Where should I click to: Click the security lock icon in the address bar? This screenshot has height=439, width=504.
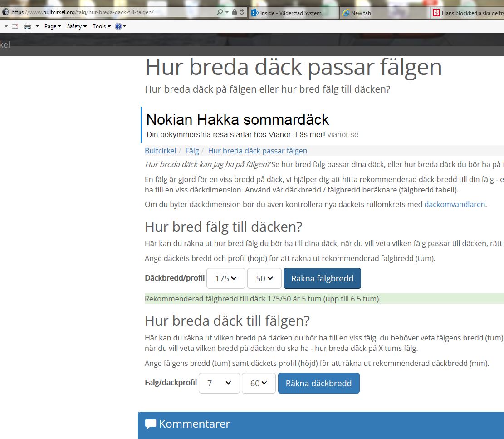click(235, 11)
